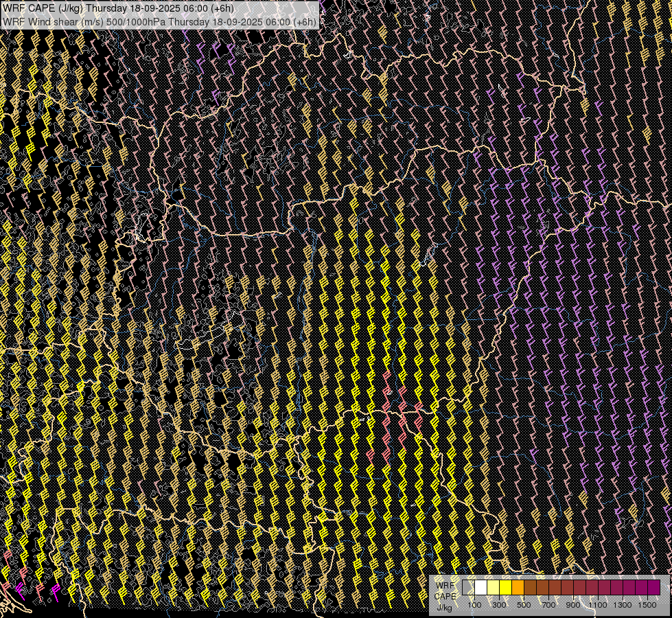Viewport: 672px width, 618px height.
Task: Select the bright yellow legend swatch
Action: (505, 588)
